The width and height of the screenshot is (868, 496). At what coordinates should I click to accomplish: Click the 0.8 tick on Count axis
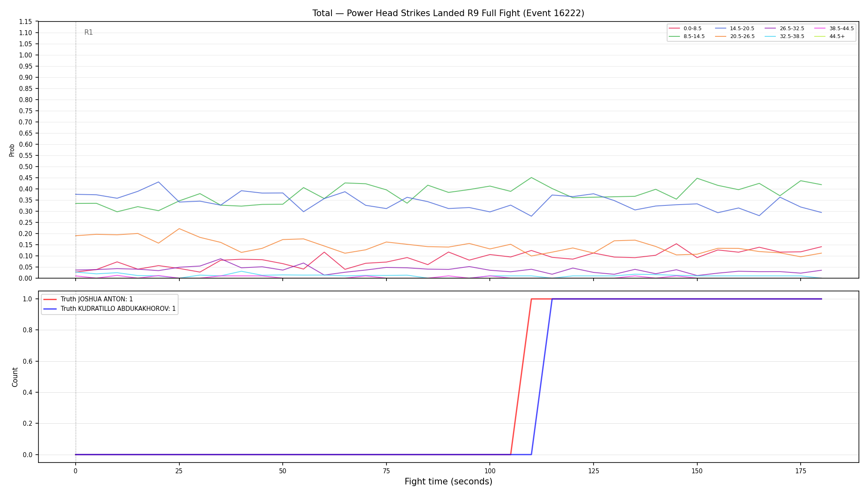(x=27, y=330)
